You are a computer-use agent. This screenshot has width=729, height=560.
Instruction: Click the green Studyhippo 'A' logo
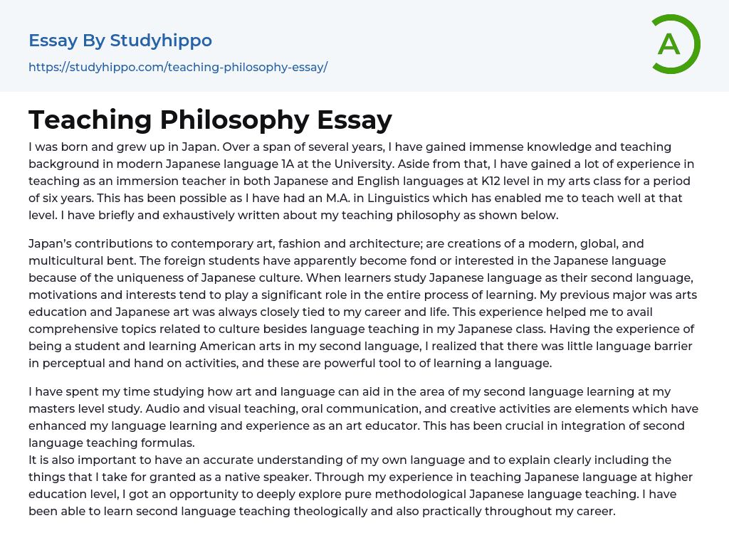(x=676, y=44)
